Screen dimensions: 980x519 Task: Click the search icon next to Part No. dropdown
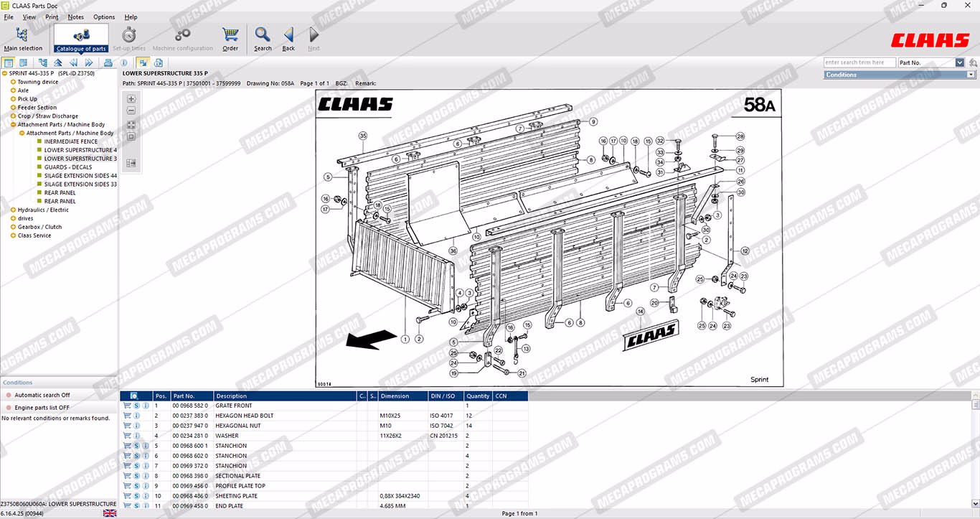(972, 63)
